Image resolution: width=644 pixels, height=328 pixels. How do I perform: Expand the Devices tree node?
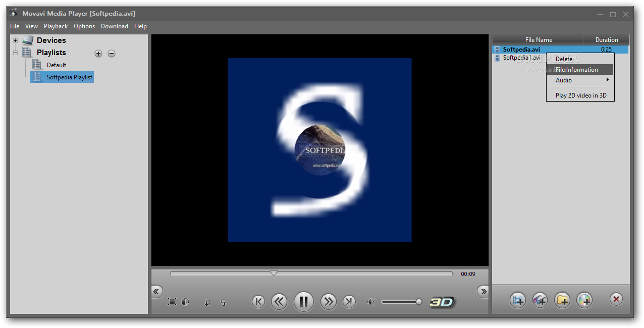[x=15, y=40]
